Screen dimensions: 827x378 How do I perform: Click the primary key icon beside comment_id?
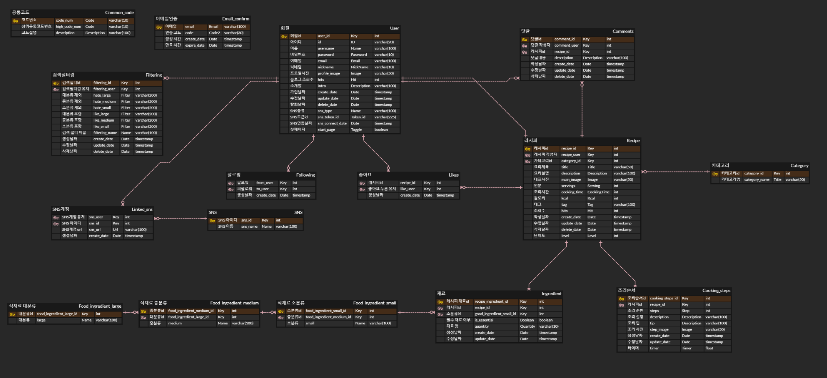coord(525,39)
